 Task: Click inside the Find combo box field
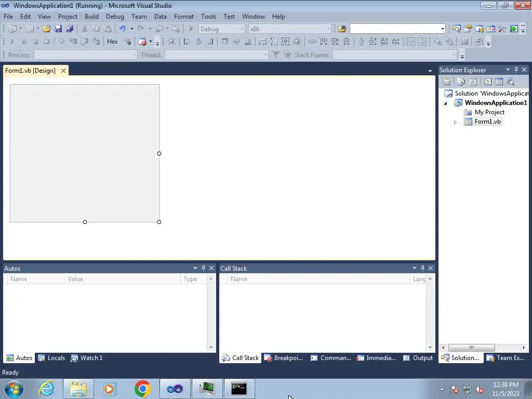pos(395,29)
